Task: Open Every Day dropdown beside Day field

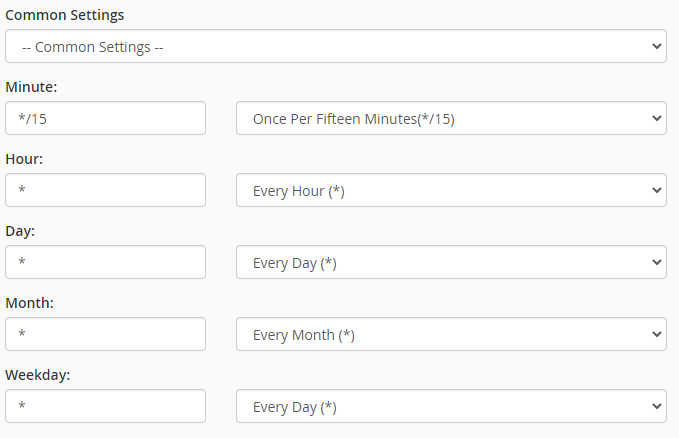Action: coord(451,262)
